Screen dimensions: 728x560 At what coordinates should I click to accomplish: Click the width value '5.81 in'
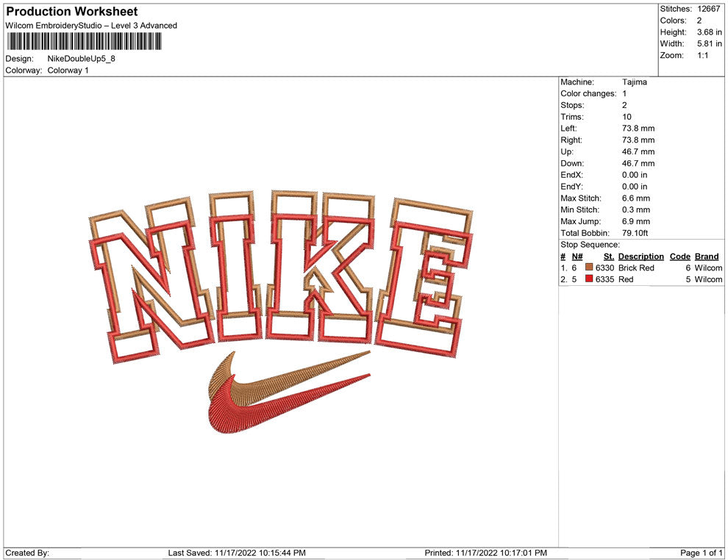709,43
